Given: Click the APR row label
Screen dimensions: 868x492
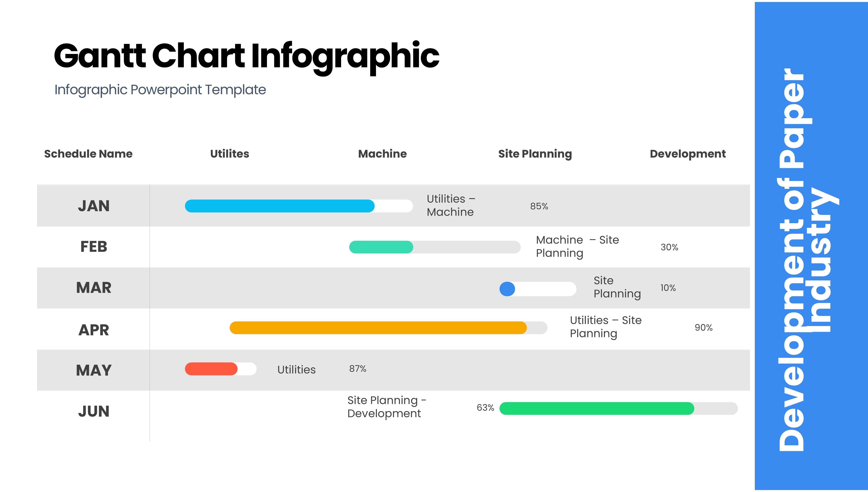Looking at the screenshot, I should pyautogui.click(x=94, y=330).
